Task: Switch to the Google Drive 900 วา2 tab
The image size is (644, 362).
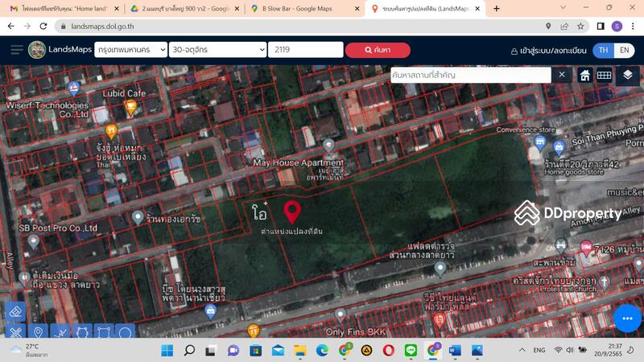Action: [x=185, y=9]
